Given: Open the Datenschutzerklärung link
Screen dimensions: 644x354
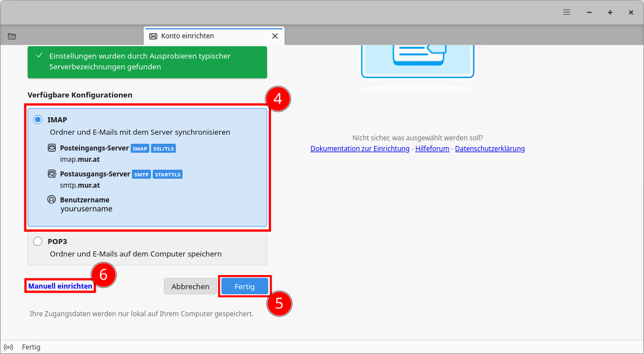Looking at the screenshot, I should (x=490, y=149).
